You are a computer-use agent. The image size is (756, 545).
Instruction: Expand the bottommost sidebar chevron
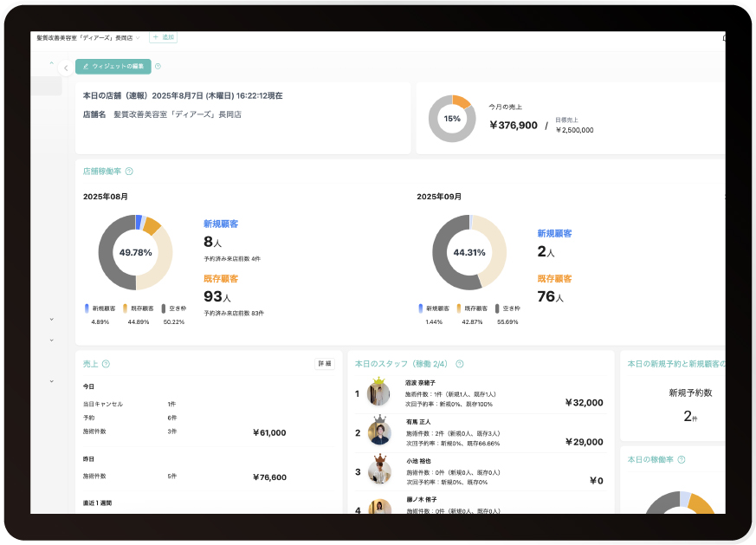click(51, 381)
